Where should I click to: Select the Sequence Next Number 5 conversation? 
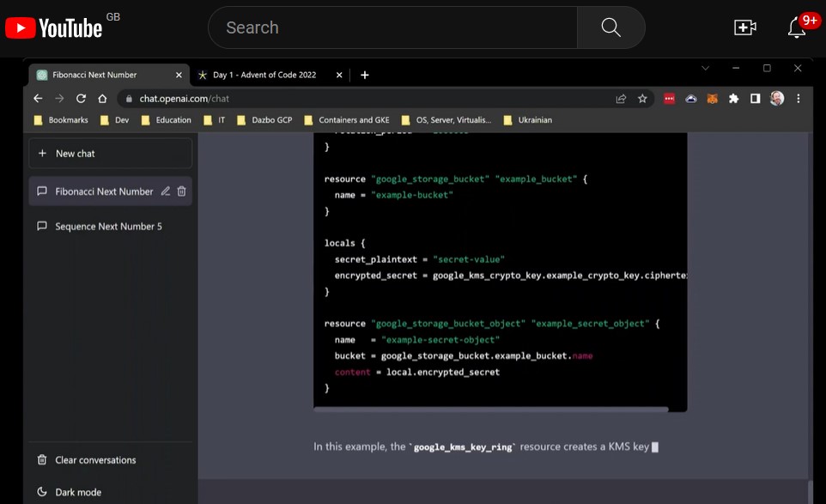pyautogui.click(x=108, y=227)
